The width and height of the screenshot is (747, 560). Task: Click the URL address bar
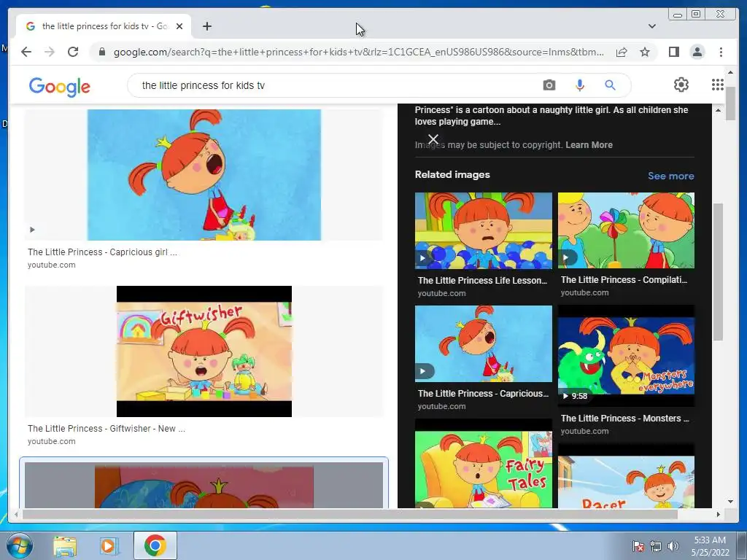point(358,52)
